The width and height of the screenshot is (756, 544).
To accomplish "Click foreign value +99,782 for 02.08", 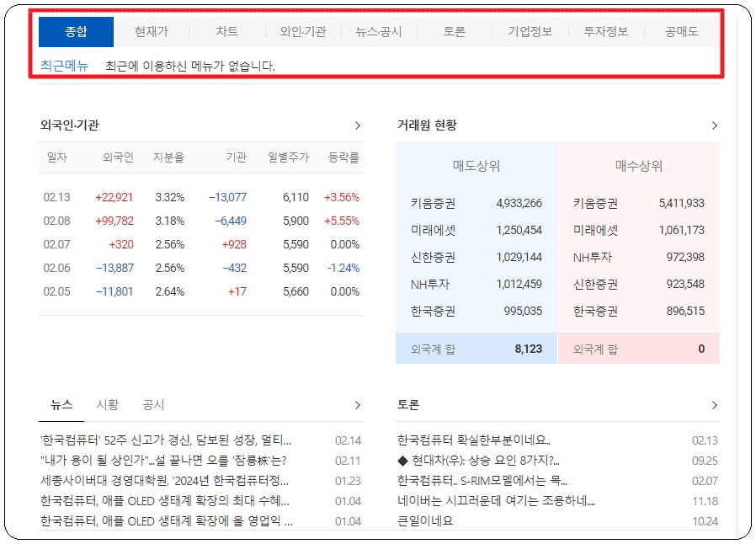I will pyautogui.click(x=114, y=221).
